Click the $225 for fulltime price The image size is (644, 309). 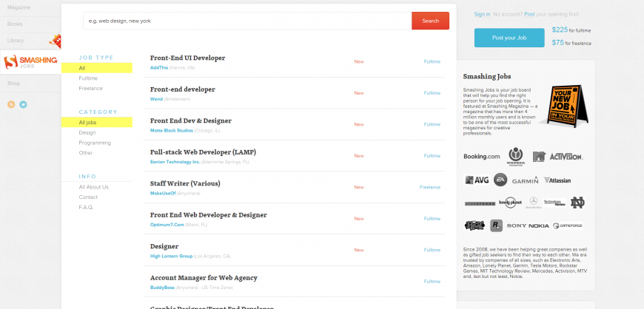click(571, 30)
